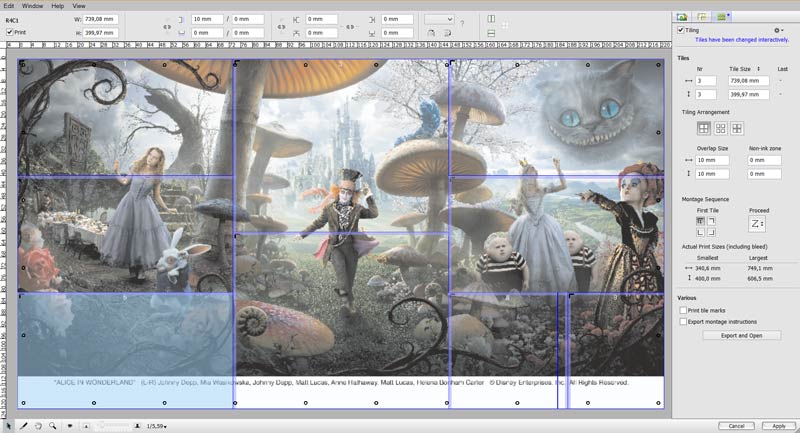Open the Help menu
The image size is (800, 433).
(x=58, y=6)
